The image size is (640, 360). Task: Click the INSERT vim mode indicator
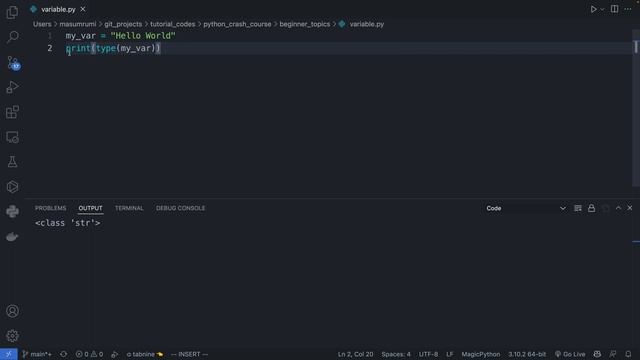pyautogui.click(x=189, y=354)
